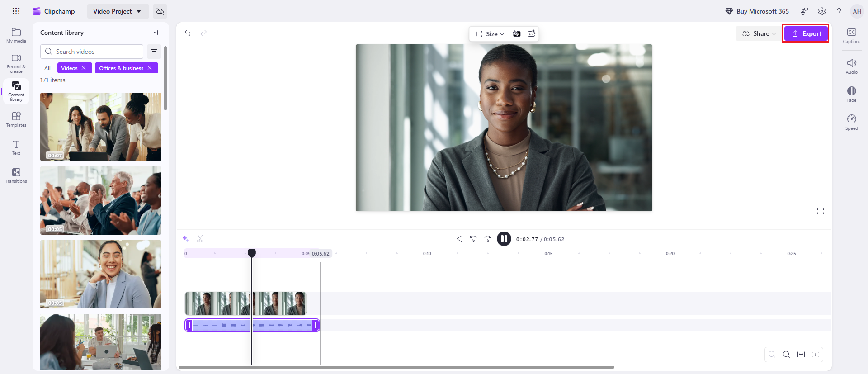Remove the Offices & business filter chip
Viewport: 868px width, 374px height.
(150, 68)
